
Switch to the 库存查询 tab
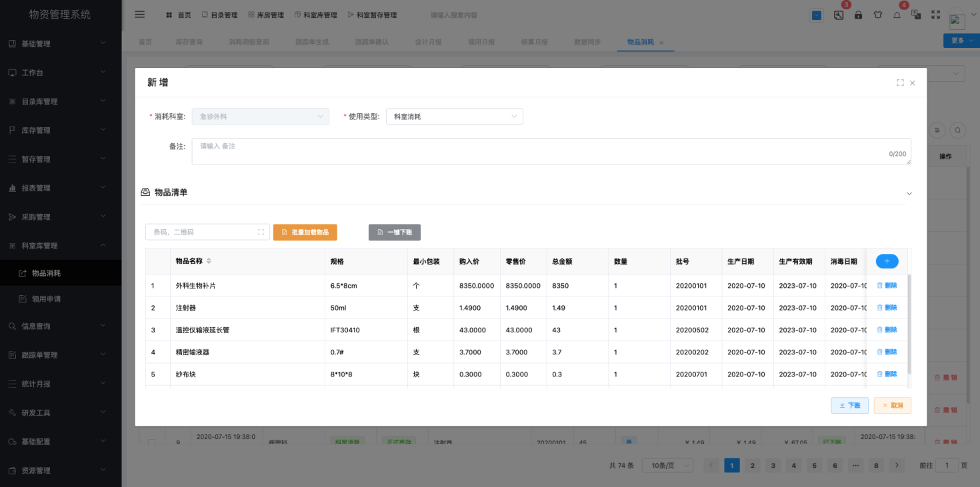[x=189, y=42]
